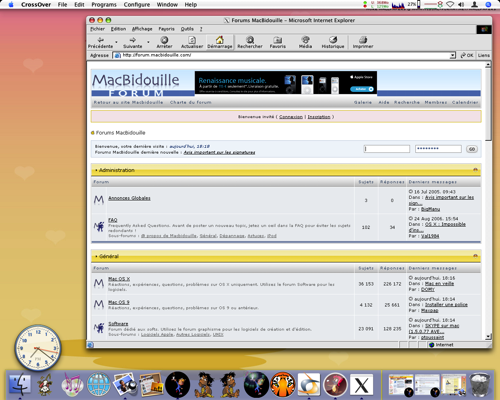Open the Média toolbar button

click(x=305, y=42)
